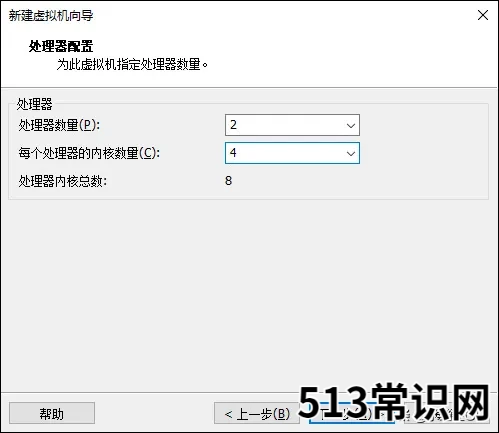Click the 处理器数量(P) label

[59, 125]
